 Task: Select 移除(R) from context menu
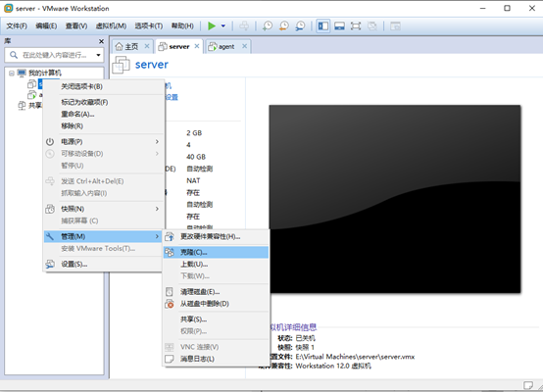pos(104,125)
